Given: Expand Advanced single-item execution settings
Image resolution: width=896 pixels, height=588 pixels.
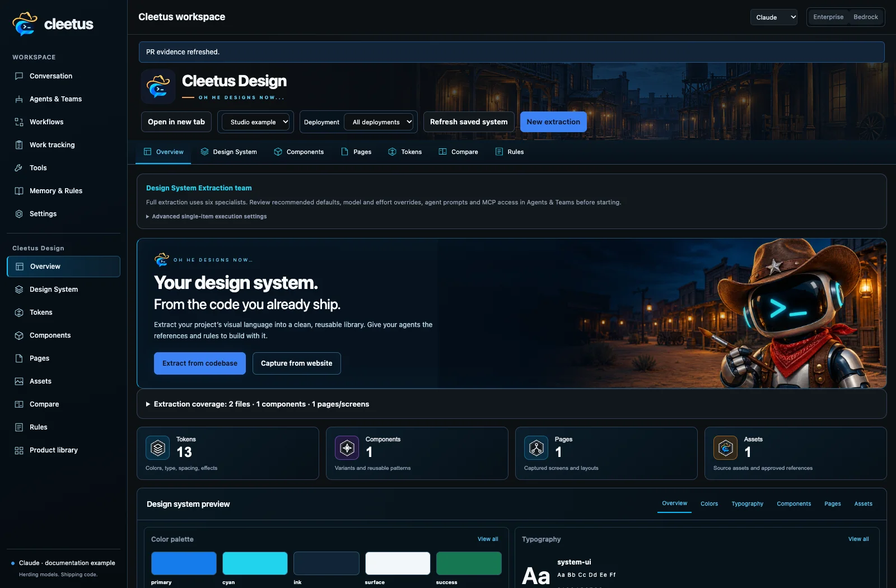Looking at the screenshot, I should [207, 217].
